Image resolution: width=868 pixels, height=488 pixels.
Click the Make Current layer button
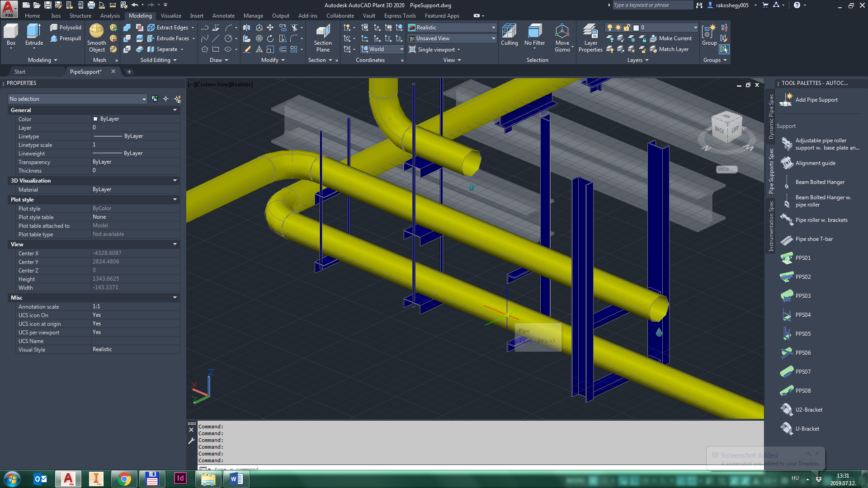pyautogui.click(x=671, y=38)
